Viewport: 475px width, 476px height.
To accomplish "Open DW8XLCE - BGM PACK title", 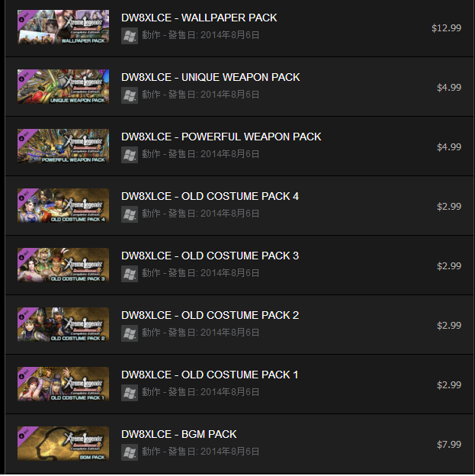I will coord(179,434).
